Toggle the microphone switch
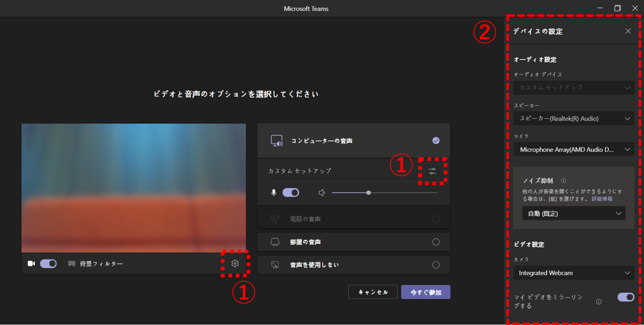Image resolution: width=644 pixels, height=325 pixels. click(291, 193)
